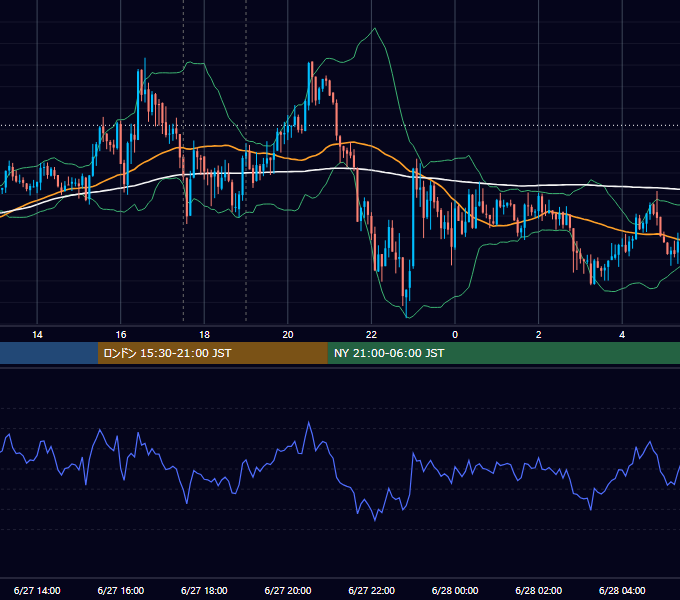Image resolution: width=680 pixels, height=600 pixels.
Task: Click the NY 21:00-06:00 JST session bar
Action: 503,353
